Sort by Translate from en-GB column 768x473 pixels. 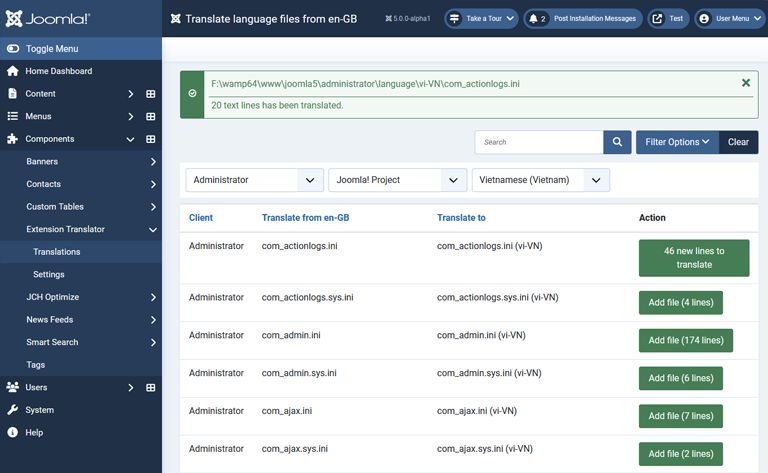click(x=305, y=217)
